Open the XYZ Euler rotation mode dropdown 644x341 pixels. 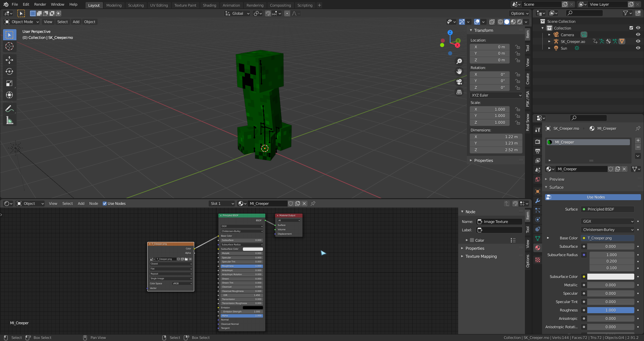point(496,95)
